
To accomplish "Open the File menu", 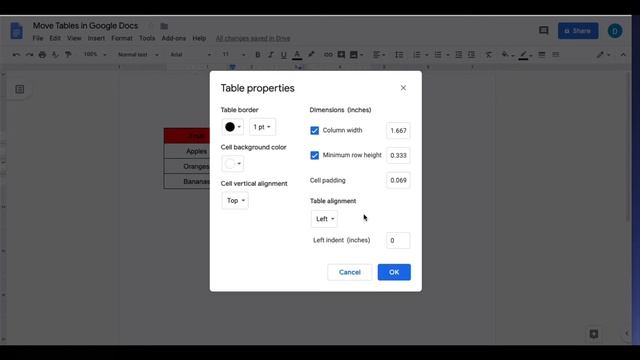I will 38,38.
